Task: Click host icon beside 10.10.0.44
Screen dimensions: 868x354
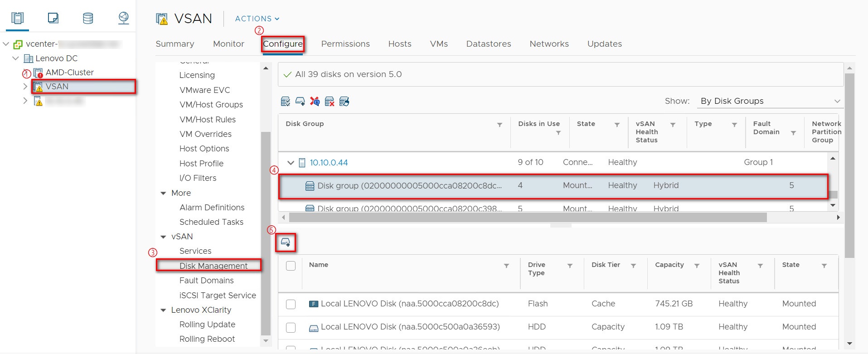Action: click(302, 163)
